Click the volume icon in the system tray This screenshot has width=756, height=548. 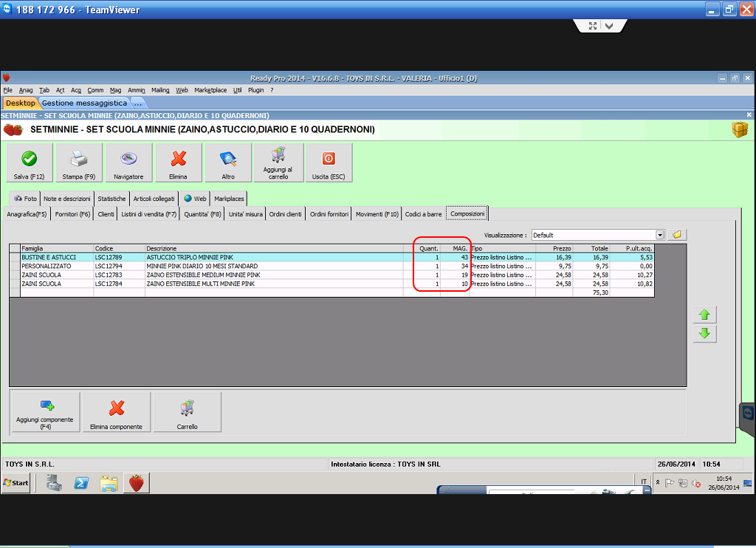coord(695,483)
